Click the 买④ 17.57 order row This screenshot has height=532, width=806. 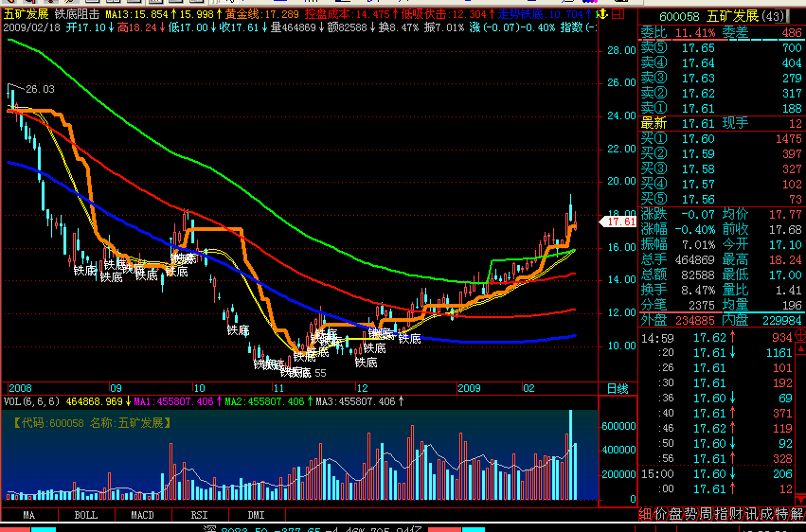(721, 184)
